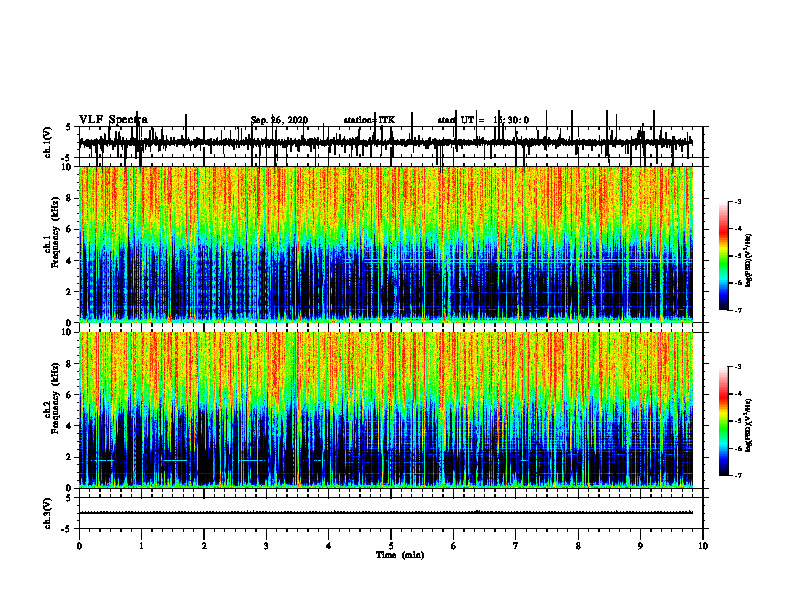792x612 pixels.
Task: Click the flat ch.3 voltage trace
Action: pos(386,513)
